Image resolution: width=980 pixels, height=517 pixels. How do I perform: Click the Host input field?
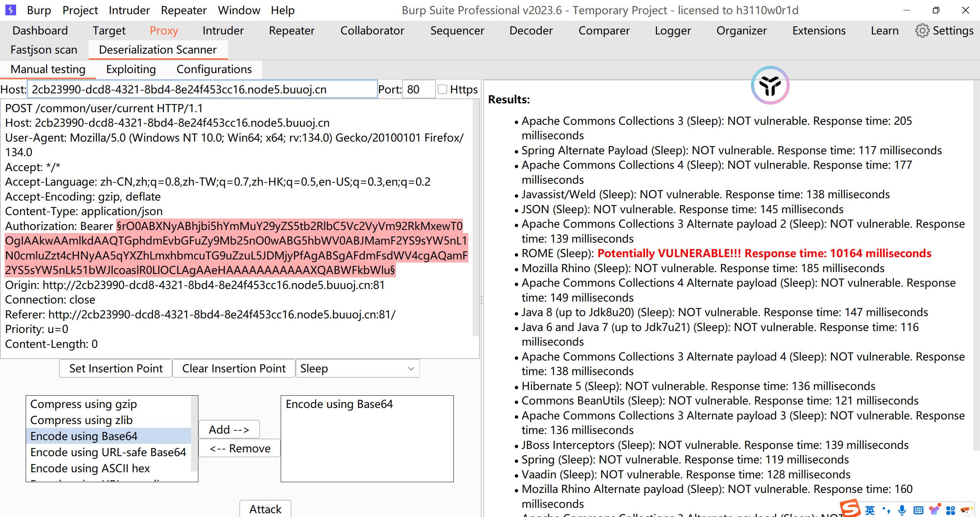tap(202, 90)
